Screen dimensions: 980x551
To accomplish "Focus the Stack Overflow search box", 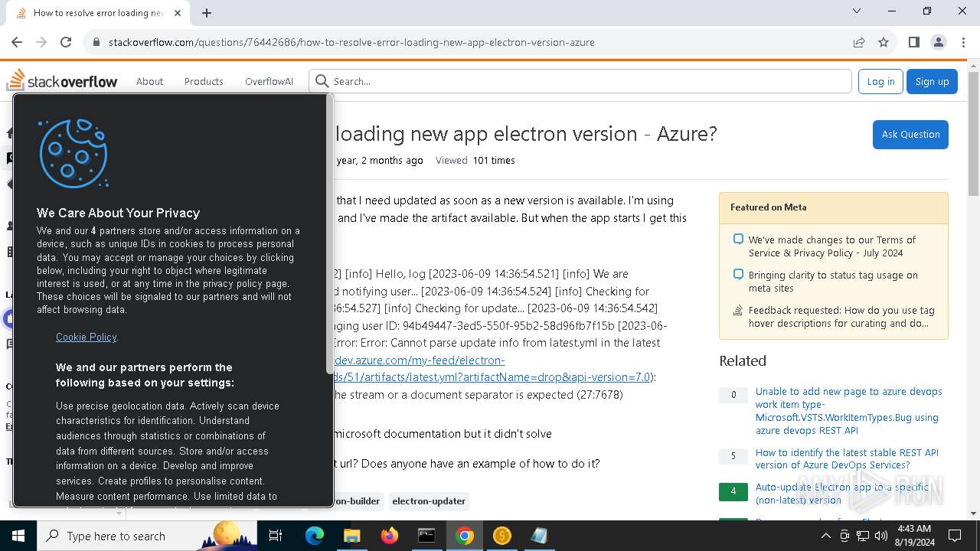I will 580,81.
